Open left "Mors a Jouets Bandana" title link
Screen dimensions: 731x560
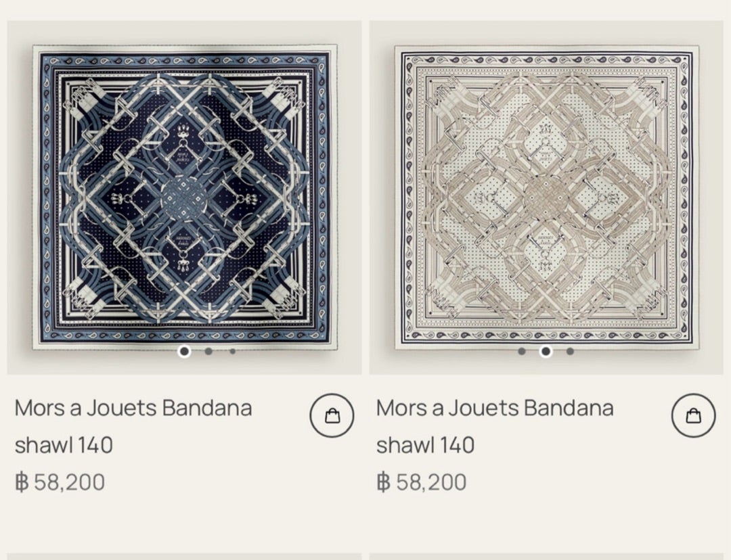click(x=133, y=409)
